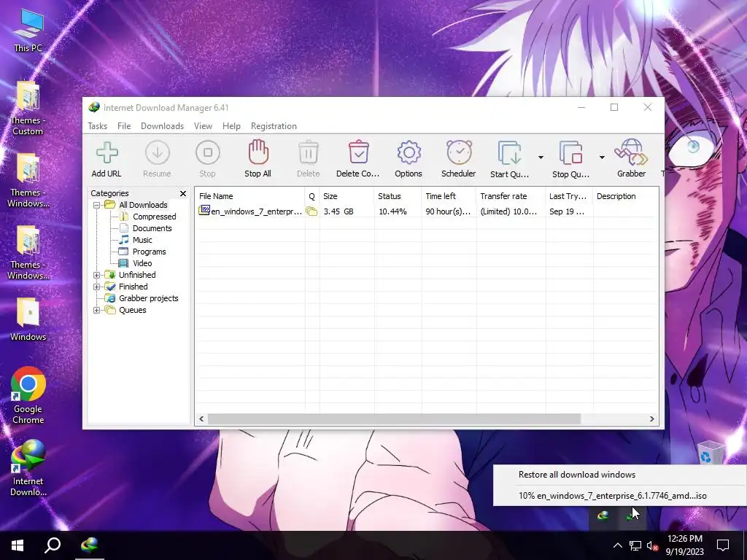Image resolution: width=747 pixels, height=560 pixels.
Task: Open the Tasks menu
Action: click(98, 126)
